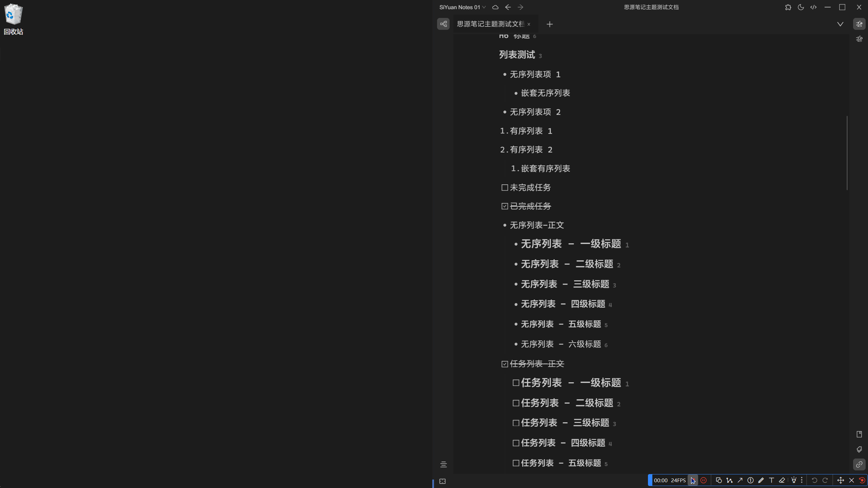This screenshot has height=488, width=868.
Task: Select the arrow annotation tool
Action: (740, 480)
